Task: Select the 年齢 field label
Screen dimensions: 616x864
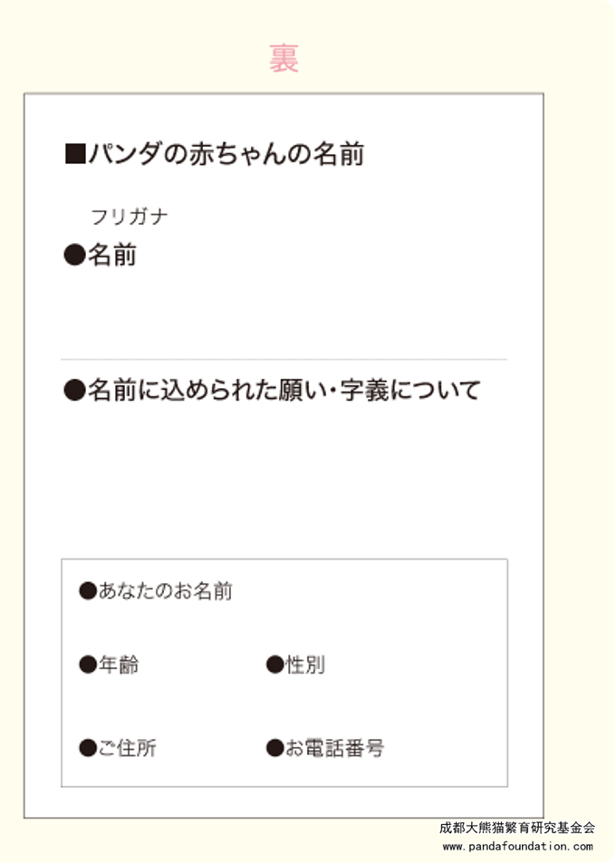Action: pyautogui.click(x=118, y=665)
